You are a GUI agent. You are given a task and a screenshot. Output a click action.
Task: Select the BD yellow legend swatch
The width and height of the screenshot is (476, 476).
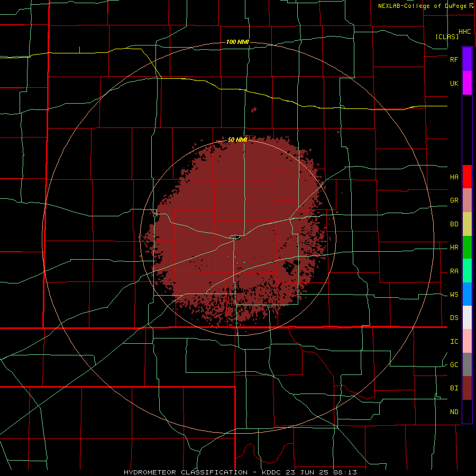(467, 224)
